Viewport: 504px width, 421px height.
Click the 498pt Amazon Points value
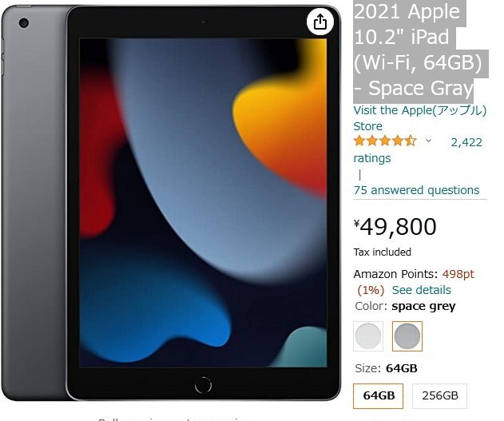click(x=458, y=274)
